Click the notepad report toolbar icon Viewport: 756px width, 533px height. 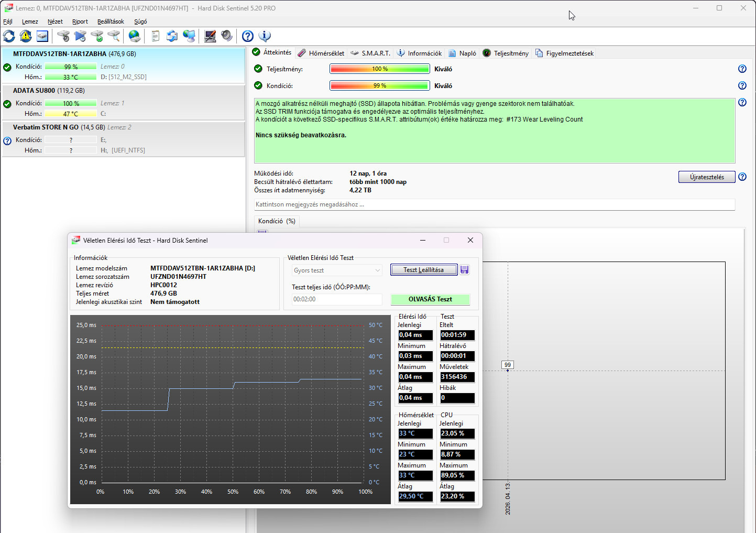click(155, 36)
